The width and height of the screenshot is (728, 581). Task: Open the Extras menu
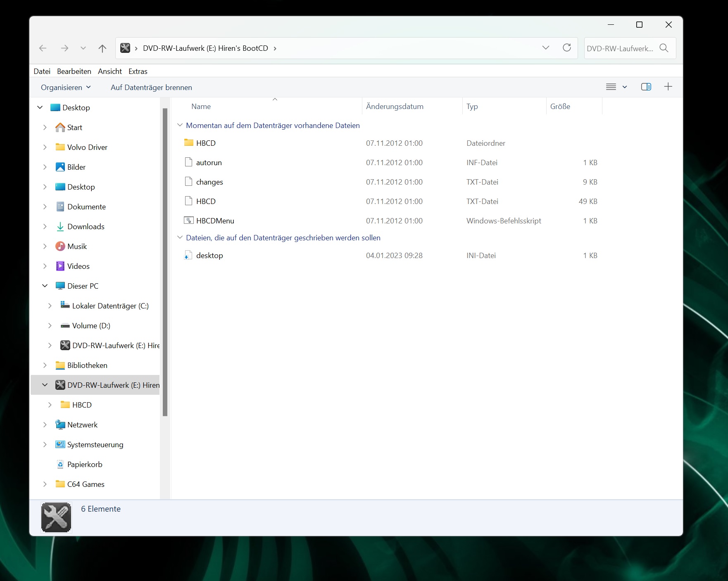pos(138,71)
